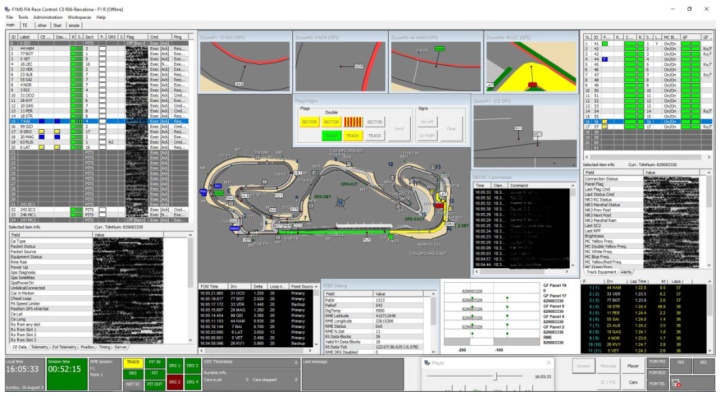Click the red DRS 2 button

174,382
